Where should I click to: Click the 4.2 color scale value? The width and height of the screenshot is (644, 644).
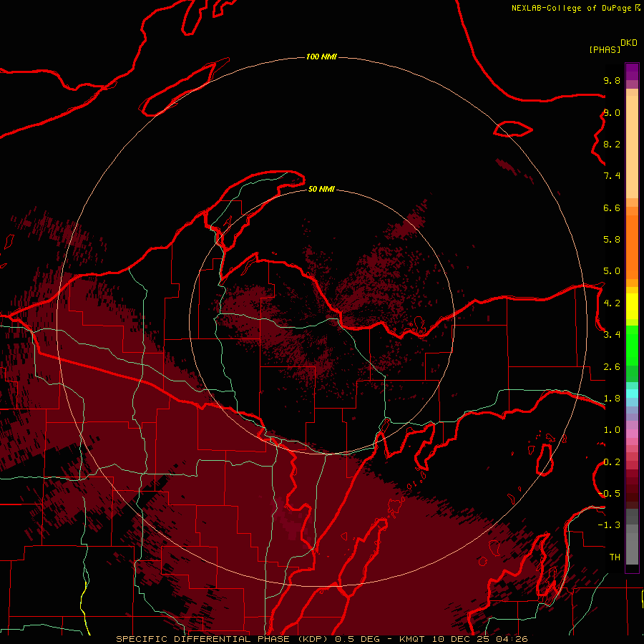[x=612, y=303]
